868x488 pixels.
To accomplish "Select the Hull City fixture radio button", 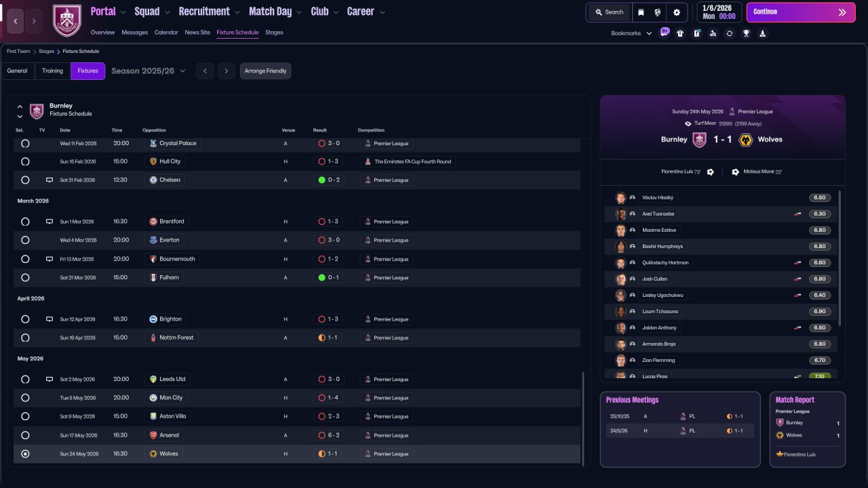I will (25, 162).
